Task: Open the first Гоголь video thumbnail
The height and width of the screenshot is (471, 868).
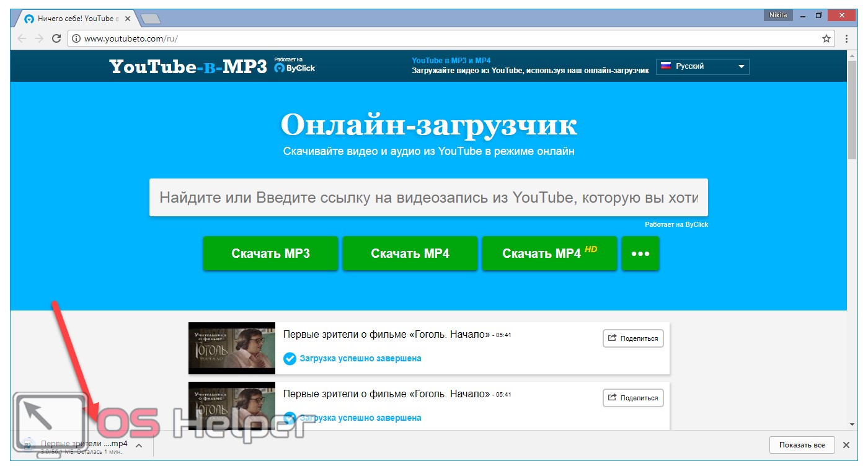Action: (x=232, y=348)
